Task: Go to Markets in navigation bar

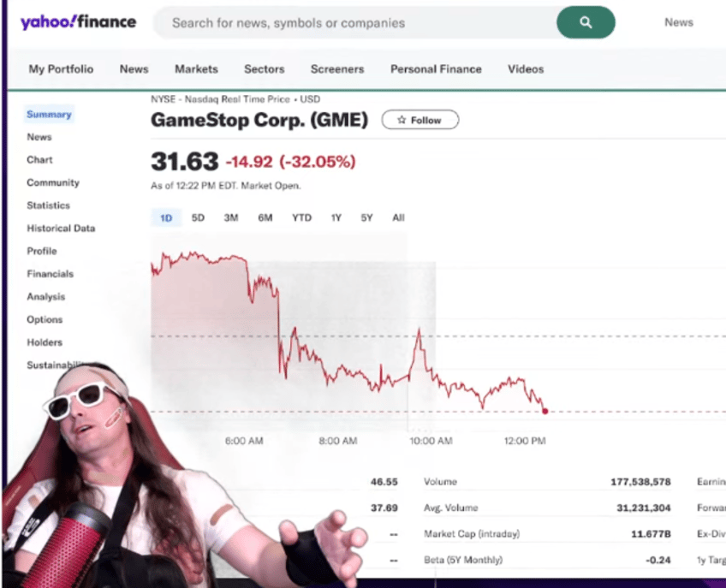Action: [196, 69]
